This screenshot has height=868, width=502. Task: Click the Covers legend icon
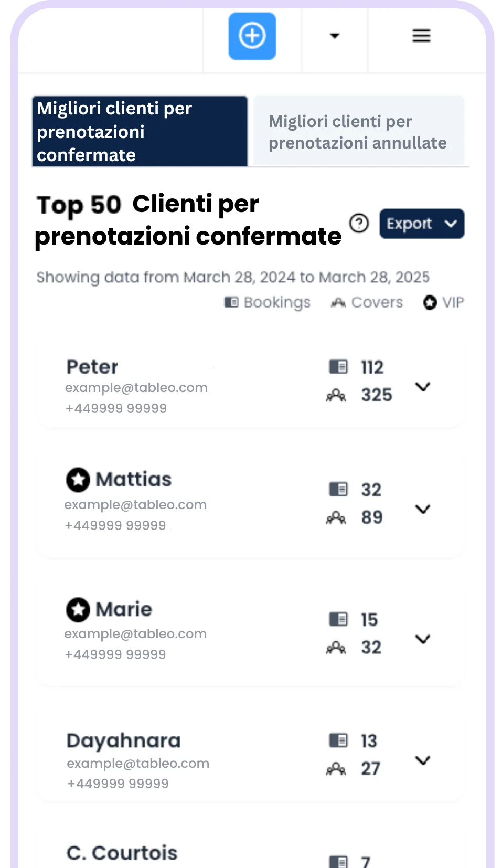[338, 302]
